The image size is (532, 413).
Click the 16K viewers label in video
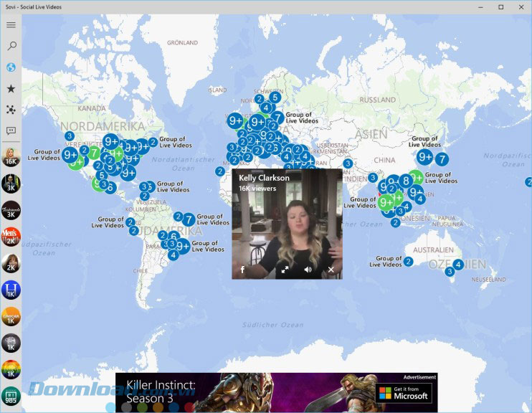point(257,189)
